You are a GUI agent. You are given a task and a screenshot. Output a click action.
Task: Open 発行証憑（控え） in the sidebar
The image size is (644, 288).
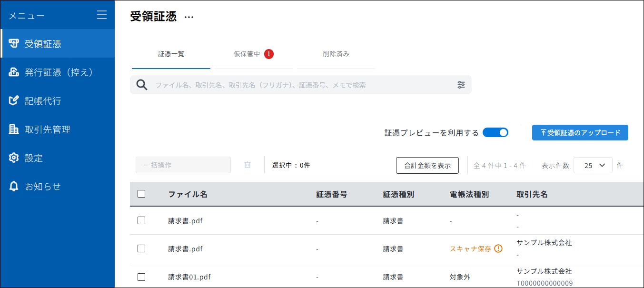[x=58, y=72]
